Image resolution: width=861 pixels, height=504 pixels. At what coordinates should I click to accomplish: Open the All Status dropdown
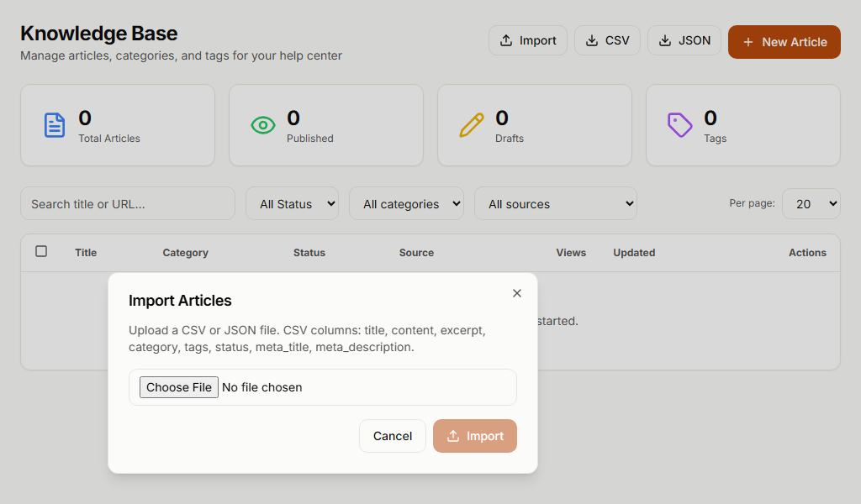292,204
